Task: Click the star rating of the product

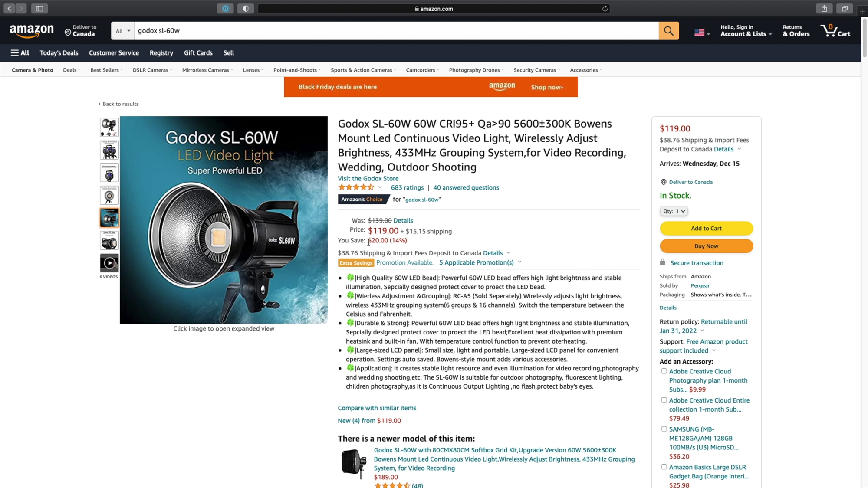Action: coord(356,187)
